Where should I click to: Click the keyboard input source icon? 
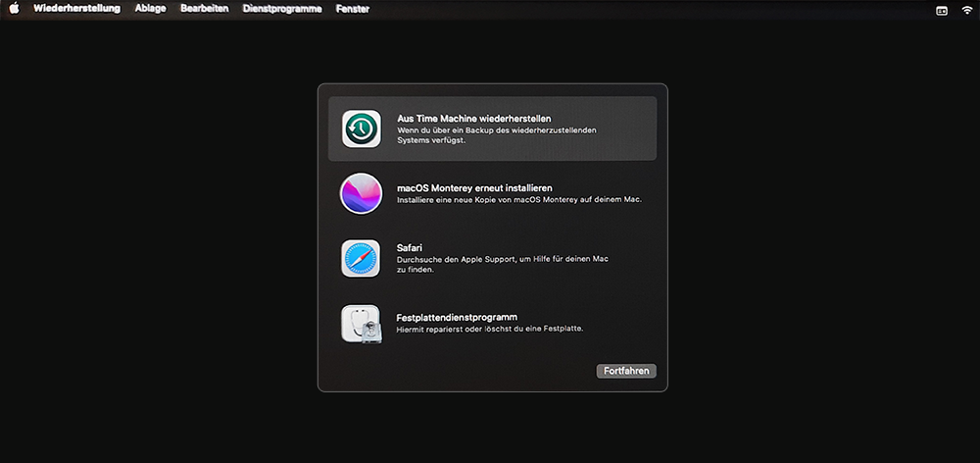(941, 10)
